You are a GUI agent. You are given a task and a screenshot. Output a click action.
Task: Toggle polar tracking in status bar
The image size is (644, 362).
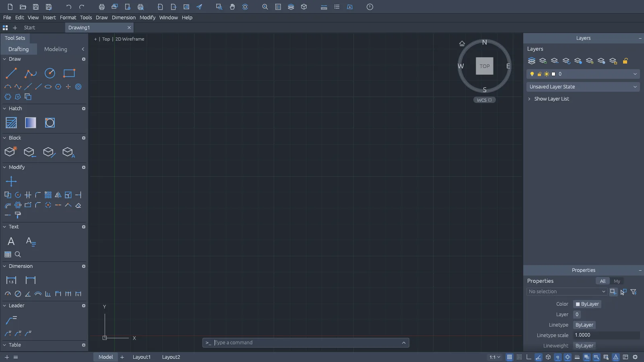[x=539, y=357]
